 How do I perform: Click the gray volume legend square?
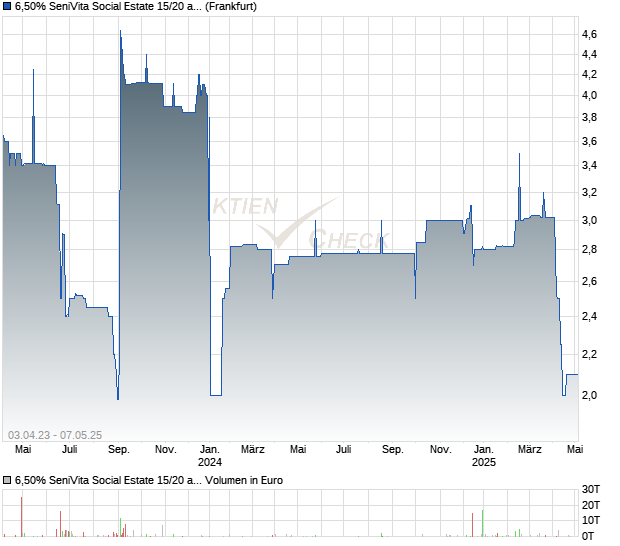coord(7,480)
